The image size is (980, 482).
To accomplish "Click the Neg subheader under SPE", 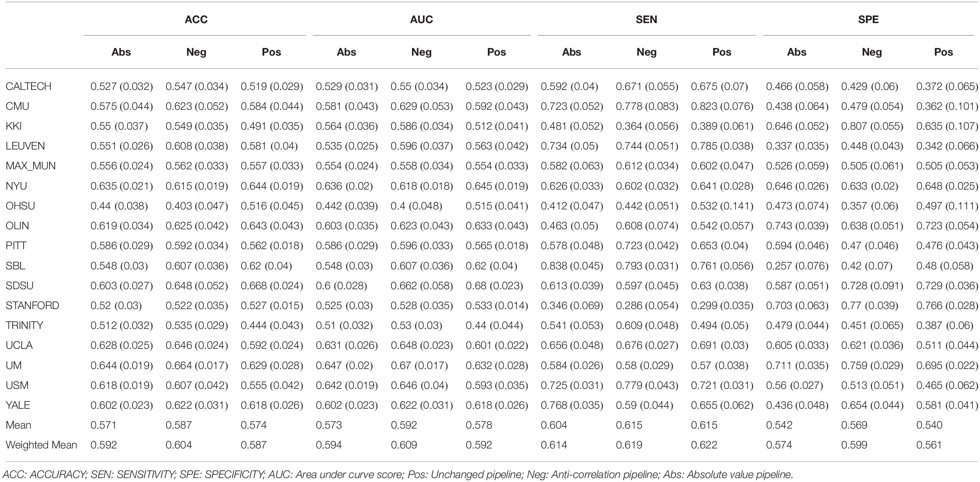I will coord(872,52).
